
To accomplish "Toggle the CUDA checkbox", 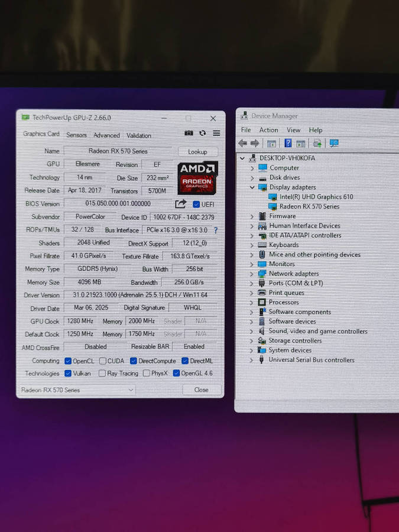I will pos(103,361).
